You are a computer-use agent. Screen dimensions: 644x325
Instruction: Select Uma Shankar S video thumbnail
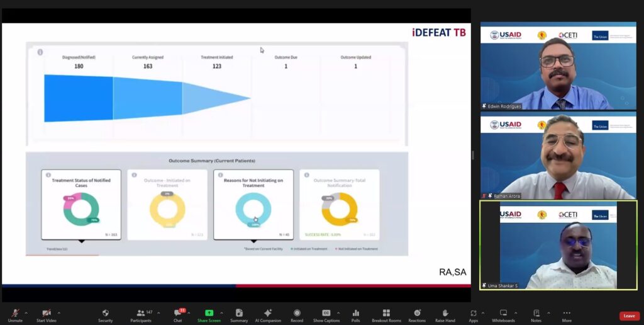coord(558,245)
